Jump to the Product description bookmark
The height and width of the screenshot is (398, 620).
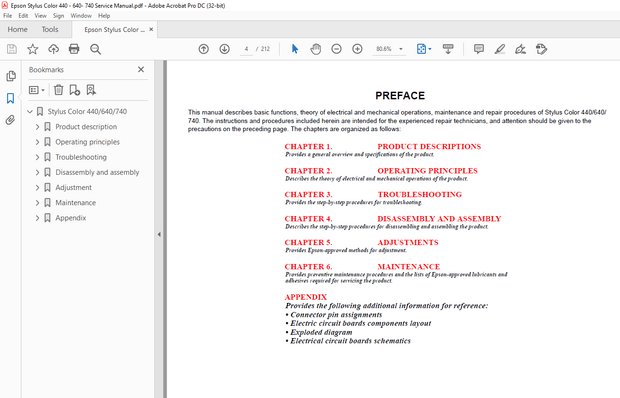86,127
